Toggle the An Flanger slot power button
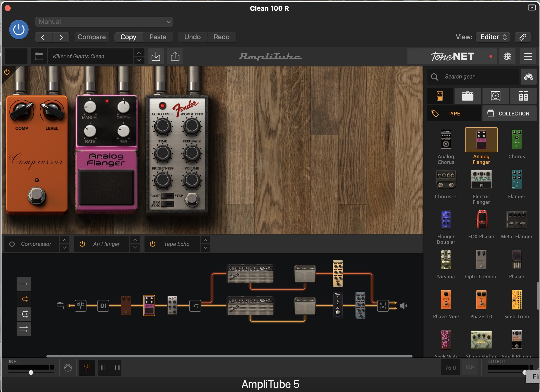Viewport: 540px width, 392px height. [82, 244]
